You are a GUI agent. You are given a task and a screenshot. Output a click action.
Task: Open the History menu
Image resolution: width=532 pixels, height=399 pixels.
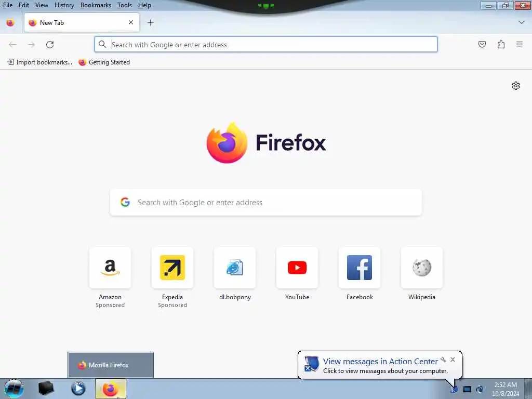click(64, 5)
